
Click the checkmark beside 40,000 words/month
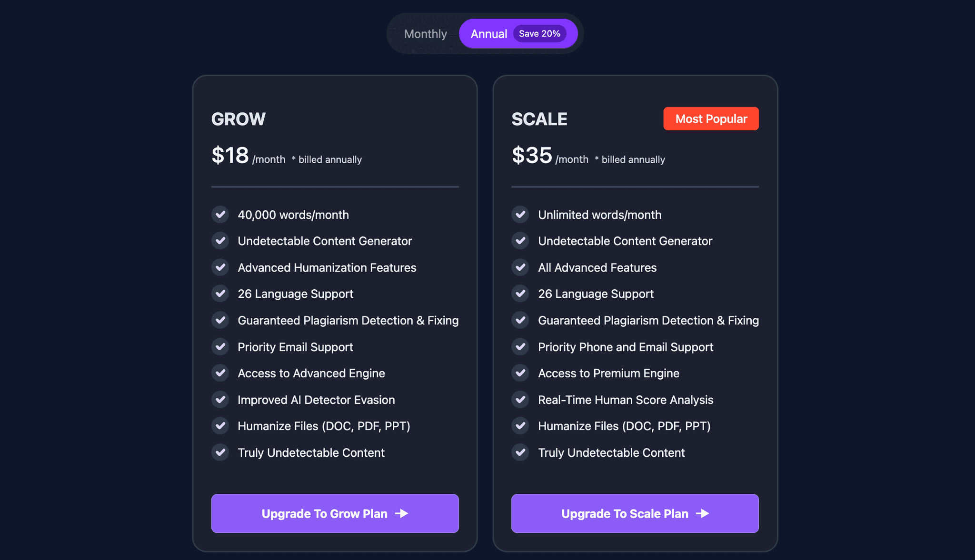220,215
